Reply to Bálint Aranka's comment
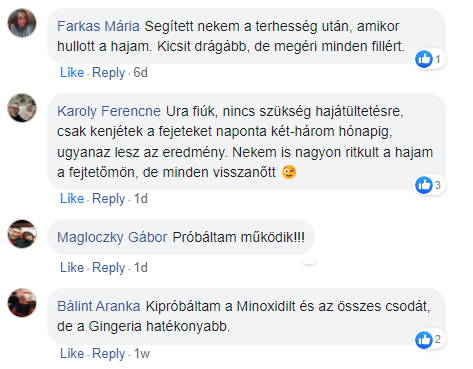This screenshot has height=369, width=473. coord(108,354)
